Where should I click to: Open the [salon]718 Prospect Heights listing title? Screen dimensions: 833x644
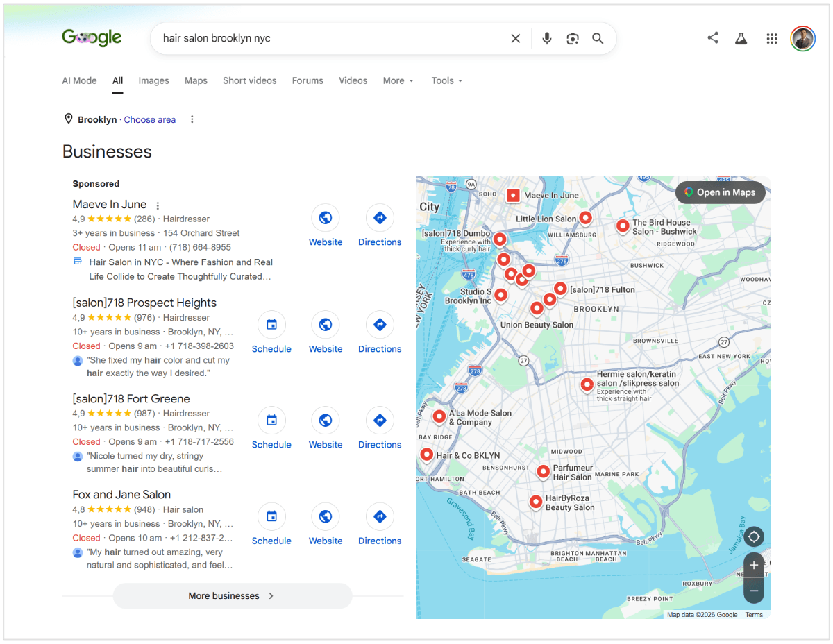tap(144, 303)
